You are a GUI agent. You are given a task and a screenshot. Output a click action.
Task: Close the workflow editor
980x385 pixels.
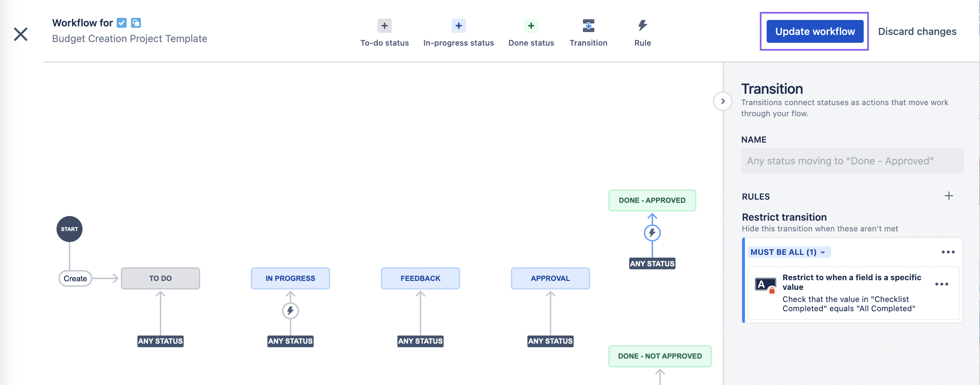(x=21, y=34)
